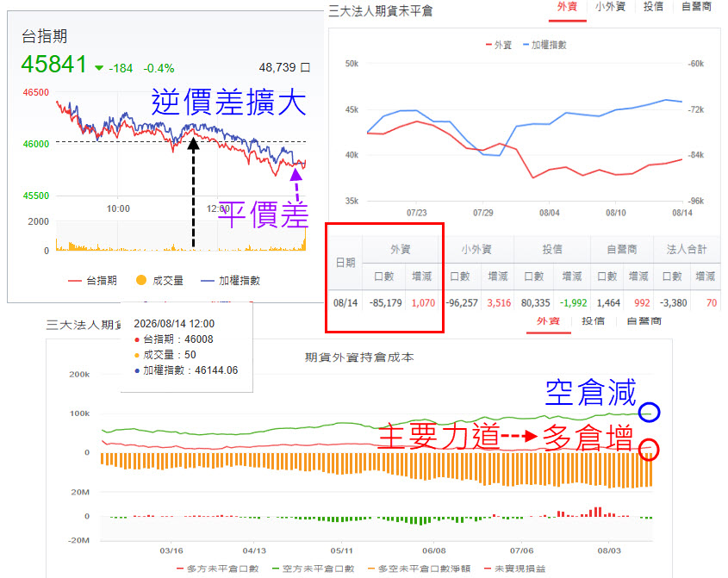
Task: Toggle the 成交量 legend series
Action: pyautogui.click(x=159, y=281)
